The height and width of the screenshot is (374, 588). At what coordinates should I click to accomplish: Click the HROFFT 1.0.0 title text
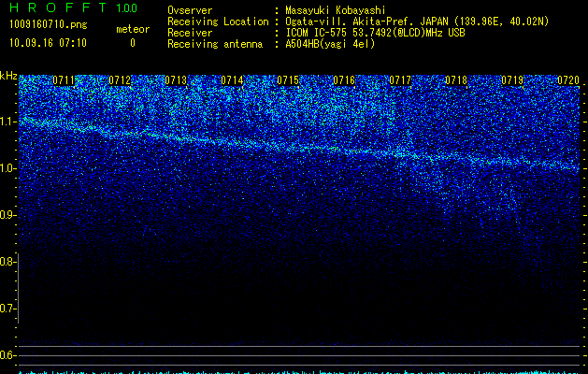74,7
